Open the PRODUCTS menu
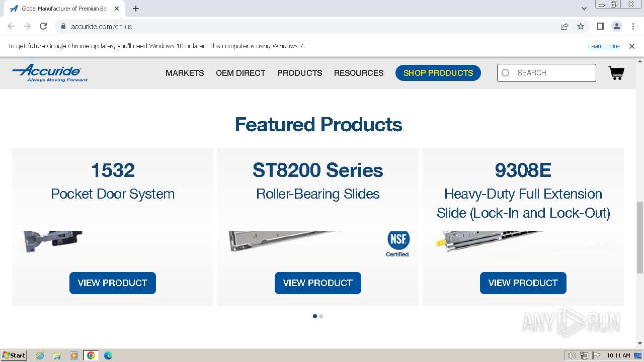Screen dimensions: 644x362 pyautogui.click(x=299, y=73)
